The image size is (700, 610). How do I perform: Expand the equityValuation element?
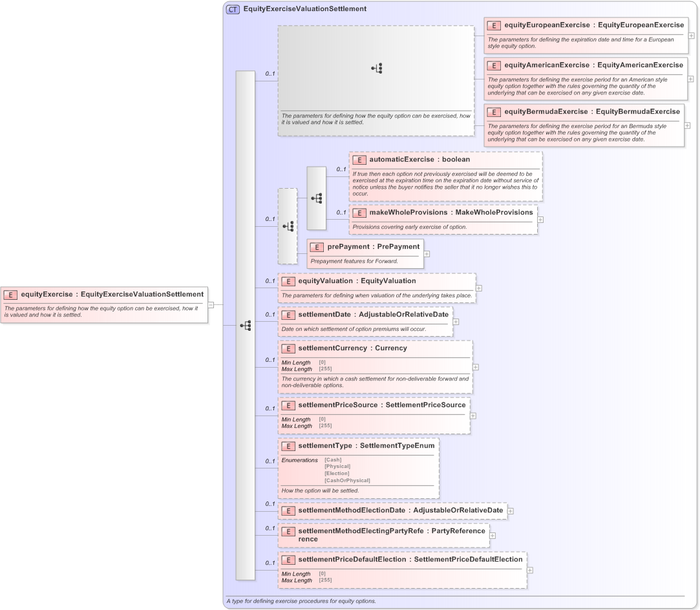click(x=479, y=288)
